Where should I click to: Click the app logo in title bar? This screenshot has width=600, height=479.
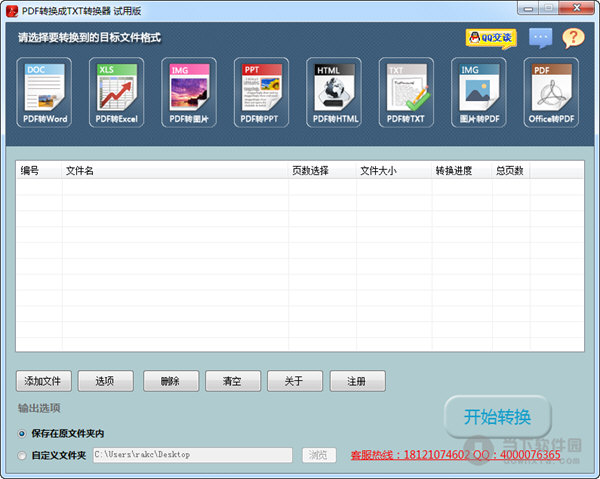[x=12, y=11]
